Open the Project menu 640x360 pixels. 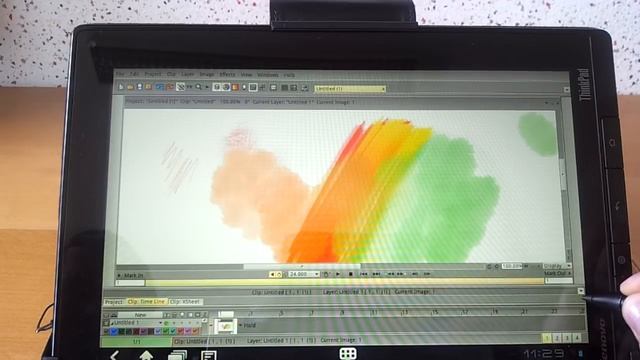tap(153, 74)
